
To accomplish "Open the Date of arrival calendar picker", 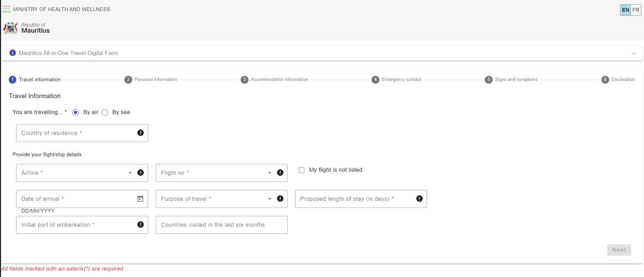I will click(x=140, y=199).
